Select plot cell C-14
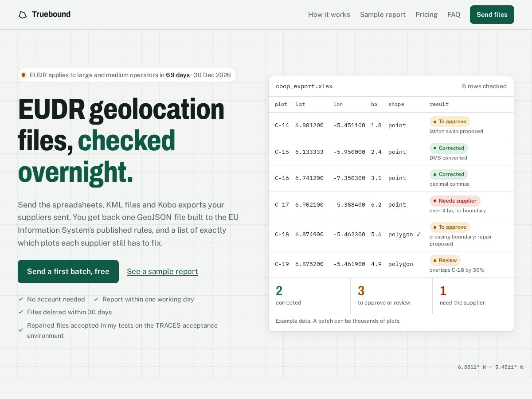 [x=282, y=125]
